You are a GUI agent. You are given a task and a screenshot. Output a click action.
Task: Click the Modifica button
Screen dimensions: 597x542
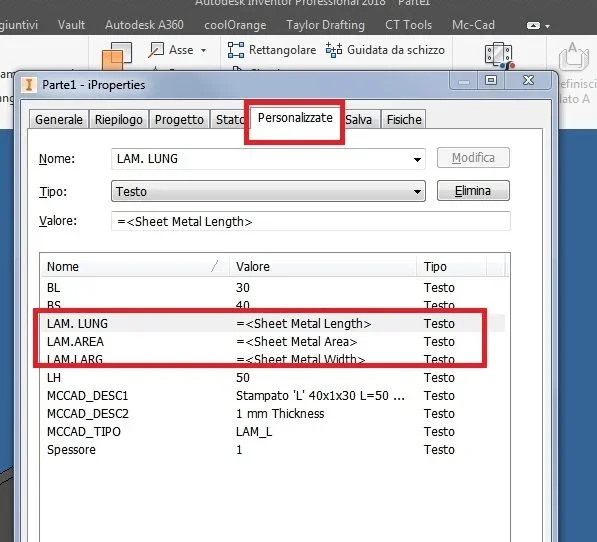click(473, 158)
